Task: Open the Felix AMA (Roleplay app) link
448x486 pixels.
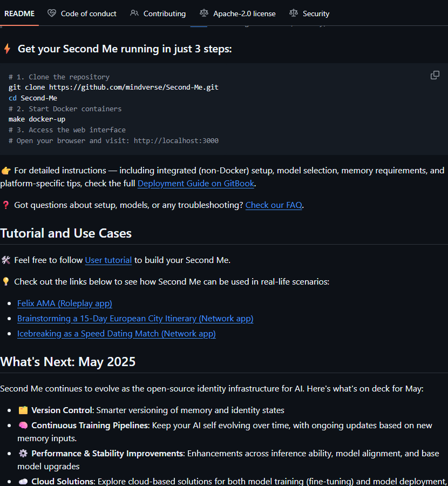Action: coord(65,303)
